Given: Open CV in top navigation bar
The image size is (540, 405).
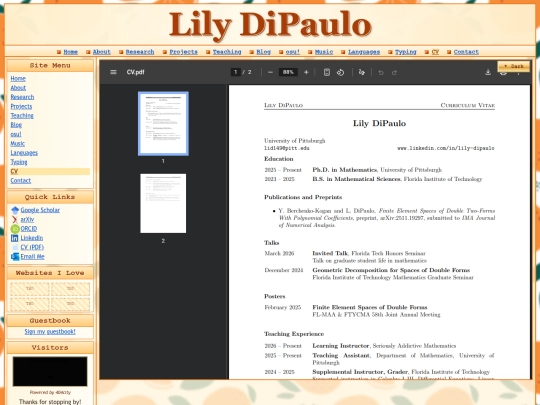Looking at the screenshot, I should click(435, 52).
